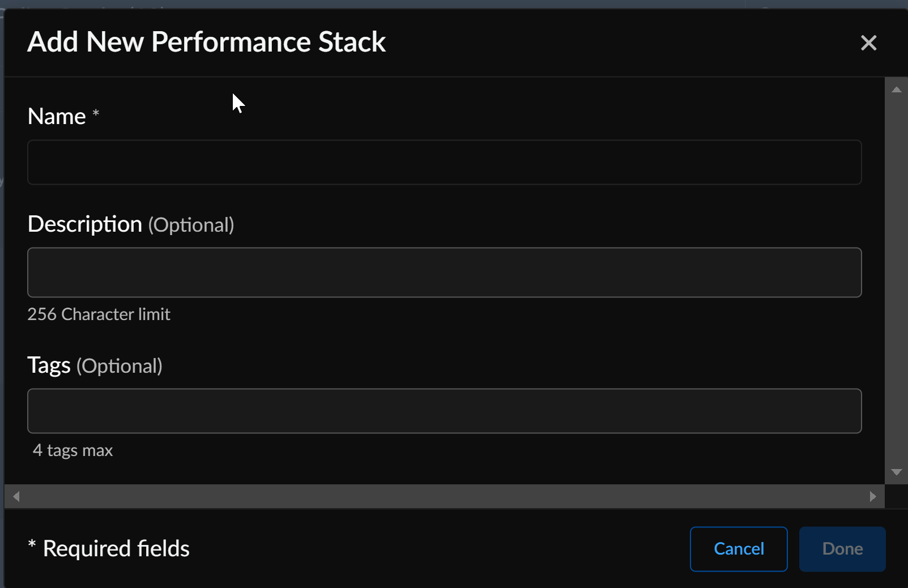Click the required asterisk beside Name
Image resolution: width=908 pixels, height=588 pixels.
pos(96,113)
